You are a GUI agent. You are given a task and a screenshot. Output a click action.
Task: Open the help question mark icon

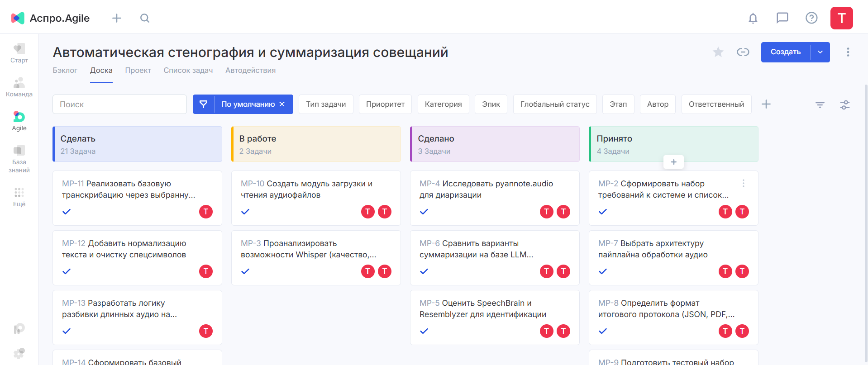pos(811,18)
